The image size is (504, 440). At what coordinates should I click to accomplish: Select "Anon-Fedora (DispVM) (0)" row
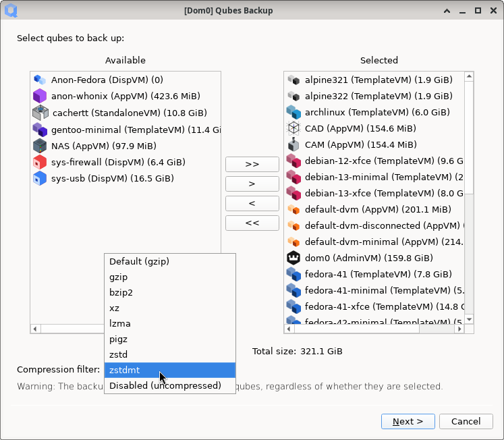pos(125,80)
